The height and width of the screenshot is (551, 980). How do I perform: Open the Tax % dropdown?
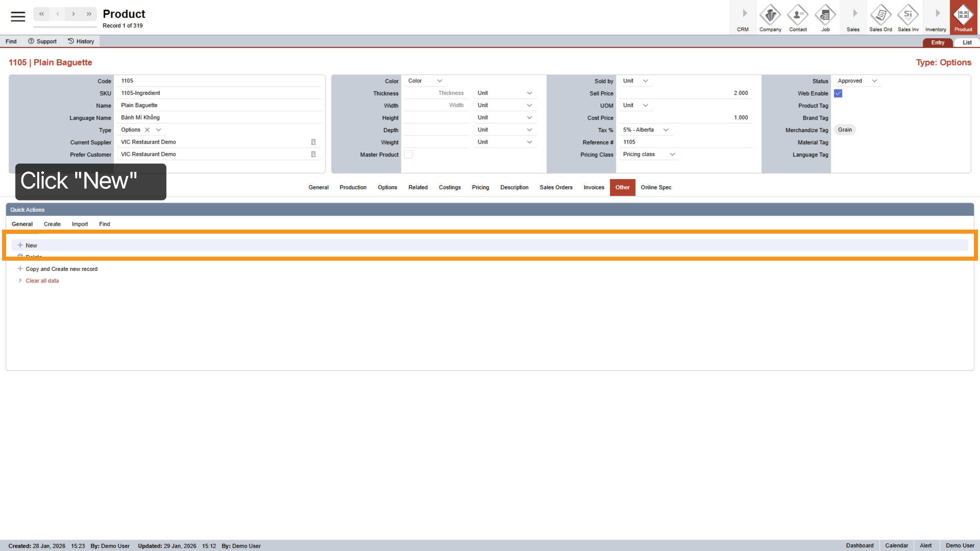click(x=666, y=130)
